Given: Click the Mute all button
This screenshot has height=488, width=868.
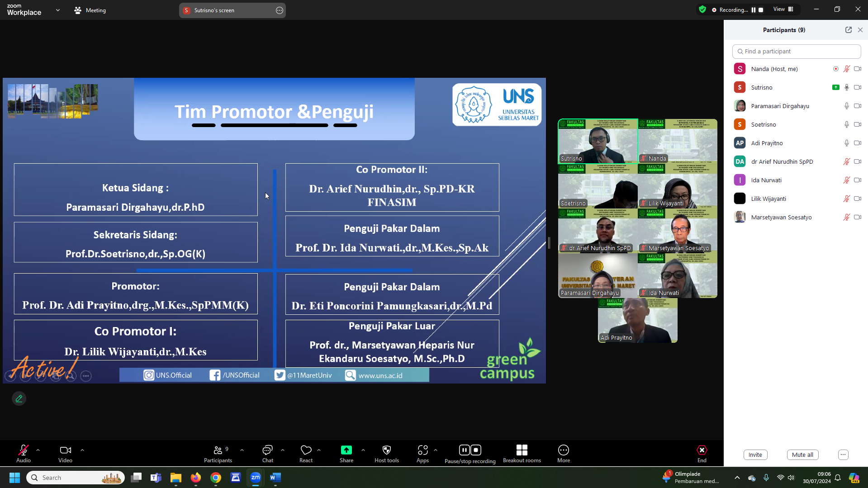Looking at the screenshot, I should 802,455.
